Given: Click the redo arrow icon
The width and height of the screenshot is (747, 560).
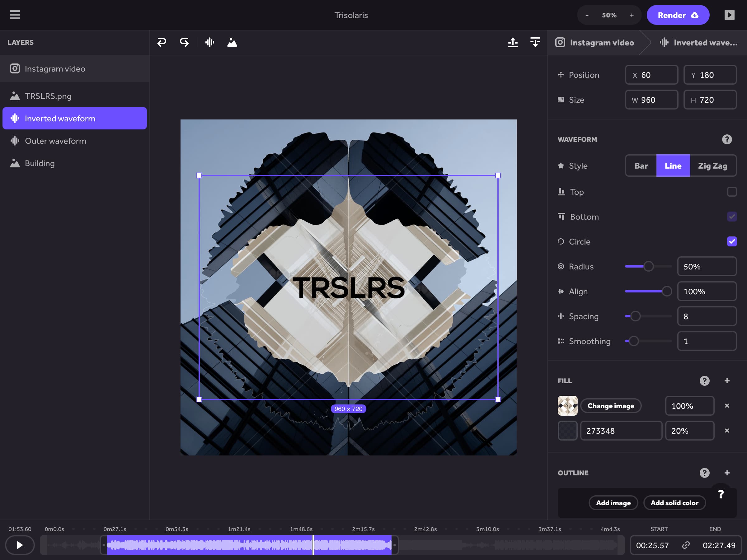Looking at the screenshot, I should pos(184,43).
